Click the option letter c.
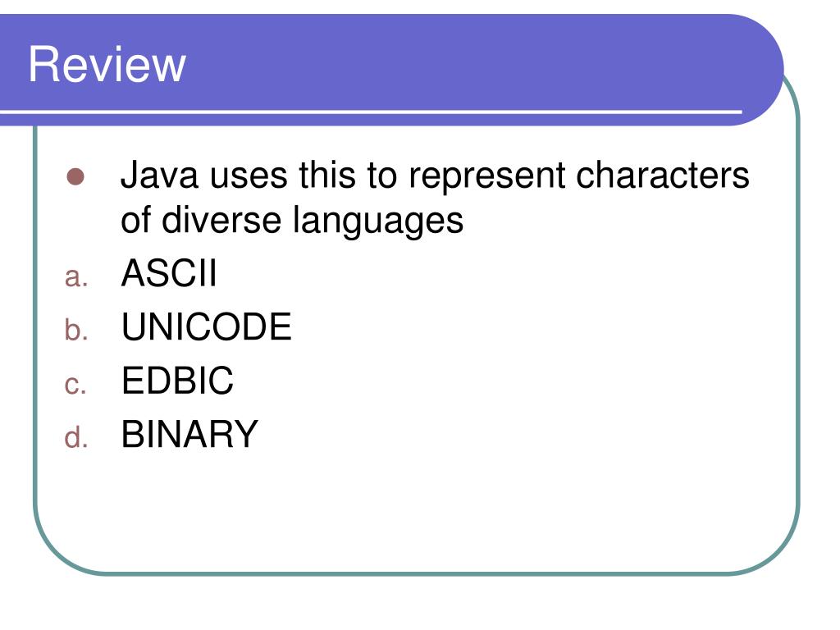 (75, 385)
